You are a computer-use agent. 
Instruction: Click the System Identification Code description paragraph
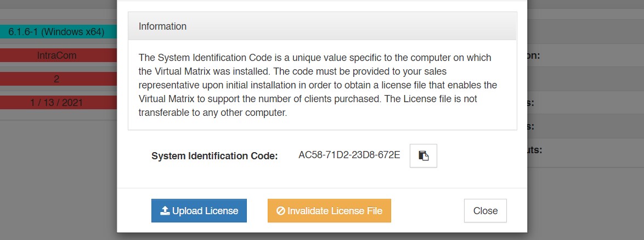point(318,85)
